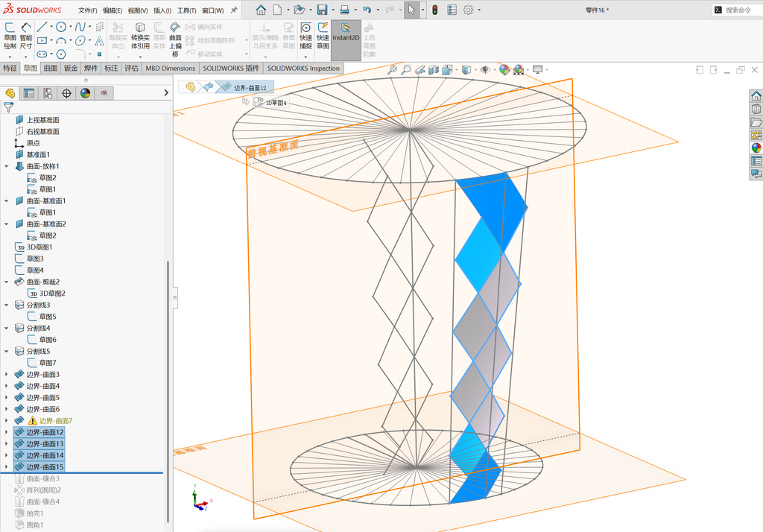The height and width of the screenshot is (532, 763).
Task: Select the Circle sketch tool
Action: [61, 27]
